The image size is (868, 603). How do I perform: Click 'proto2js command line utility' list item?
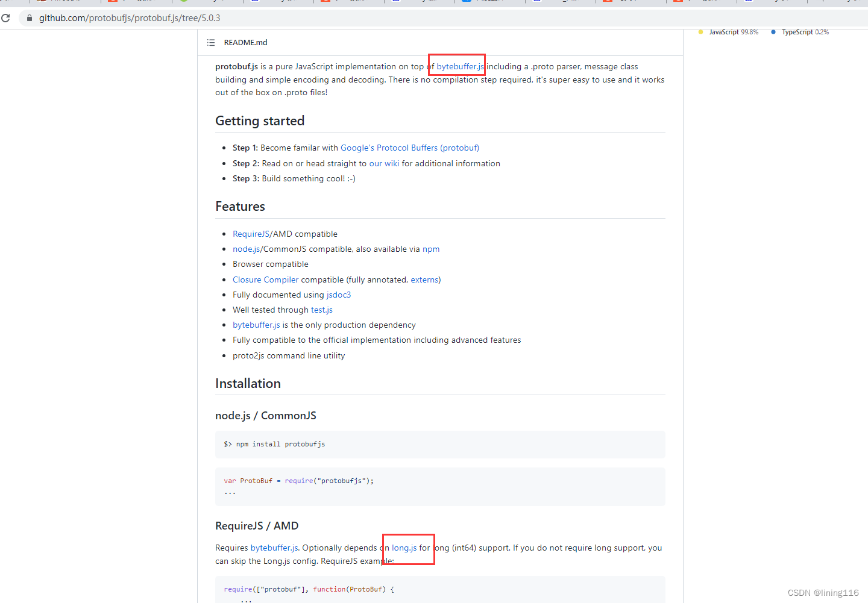point(289,356)
